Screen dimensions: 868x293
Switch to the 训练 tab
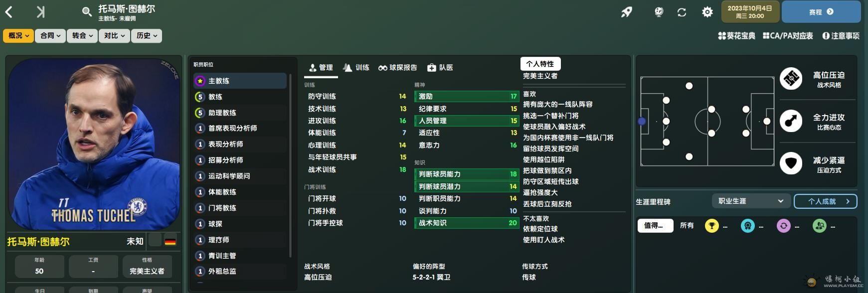pos(356,68)
